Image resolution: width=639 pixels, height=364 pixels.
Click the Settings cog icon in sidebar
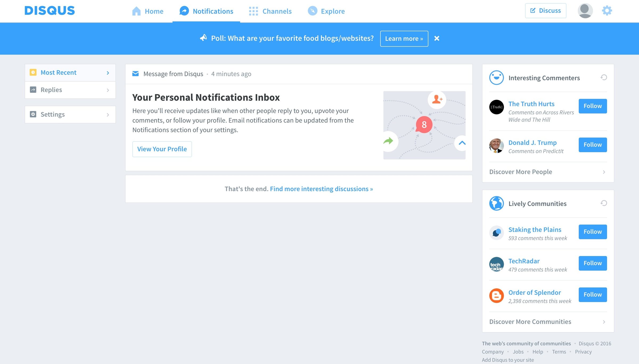pos(33,114)
